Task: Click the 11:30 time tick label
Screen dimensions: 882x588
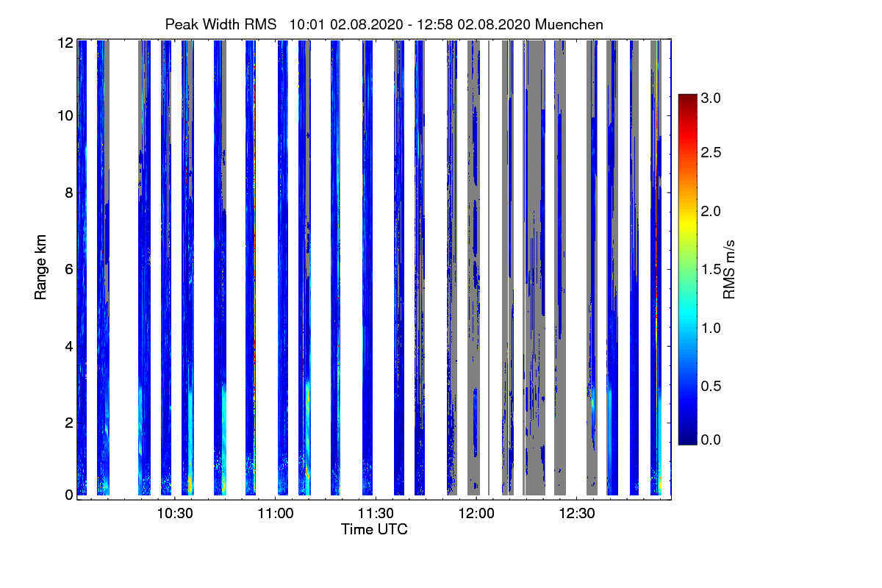Action: coord(376,514)
